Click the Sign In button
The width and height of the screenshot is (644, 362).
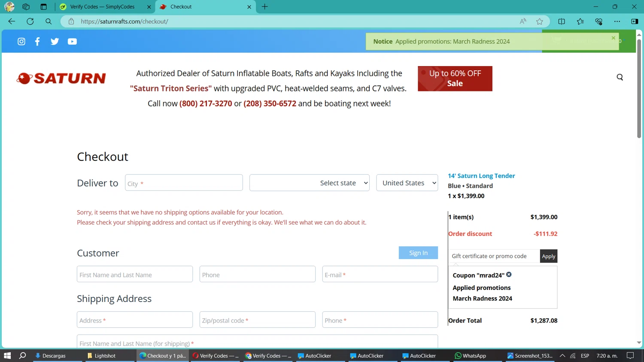(418, 253)
